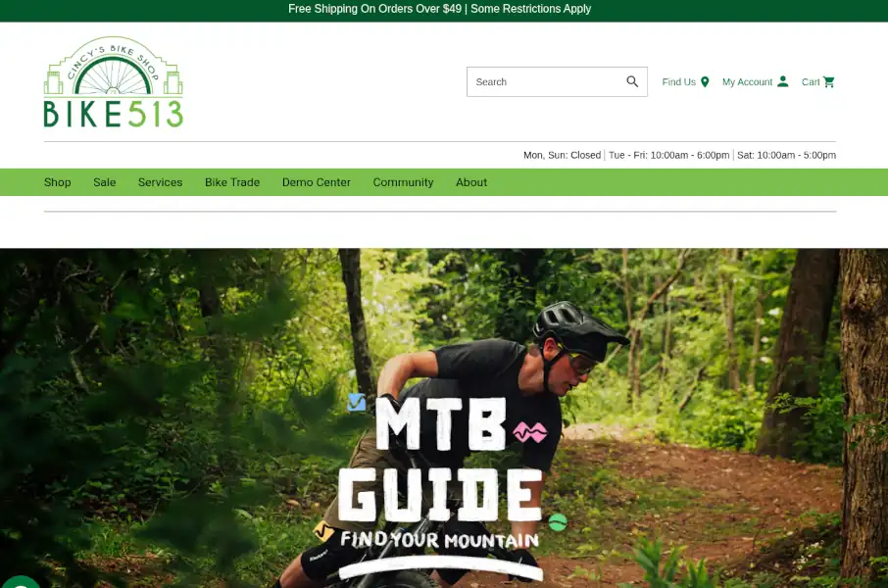This screenshot has height=588, width=888.
Task: Open the chat bubble widget icon
Action: click(x=21, y=582)
